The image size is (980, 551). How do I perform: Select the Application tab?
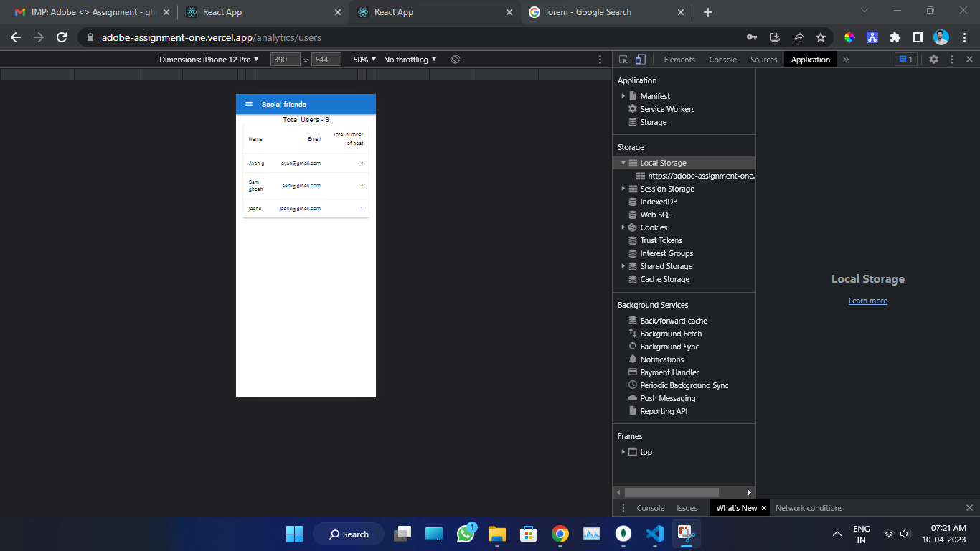click(x=811, y=60)
